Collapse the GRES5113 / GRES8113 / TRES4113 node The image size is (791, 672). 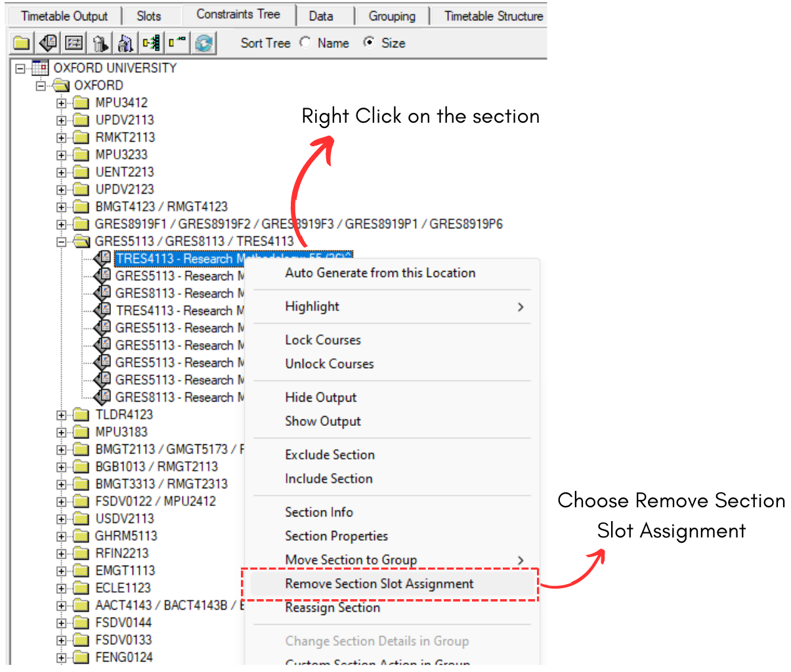coord(61,241)
